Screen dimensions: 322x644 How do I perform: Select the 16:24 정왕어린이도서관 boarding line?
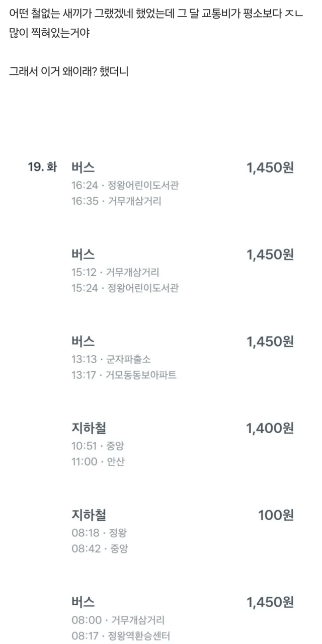point(125,186)
